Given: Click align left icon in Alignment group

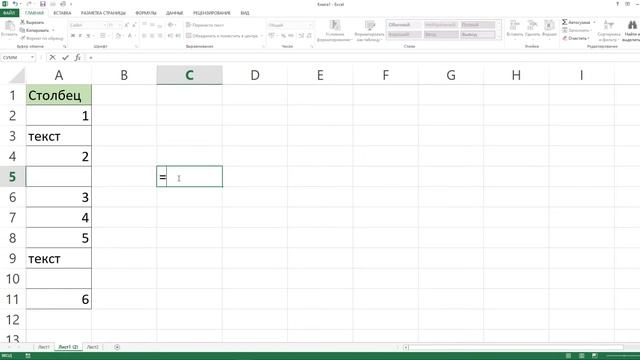Looking at the screenshot, I should point(144,36).
